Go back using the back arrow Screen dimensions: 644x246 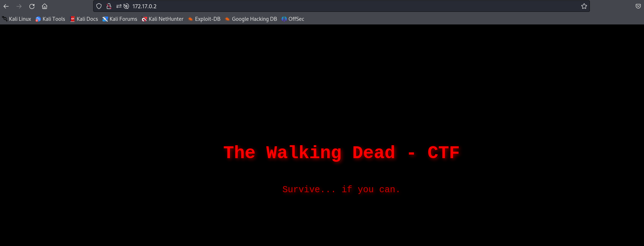point(6,6)
